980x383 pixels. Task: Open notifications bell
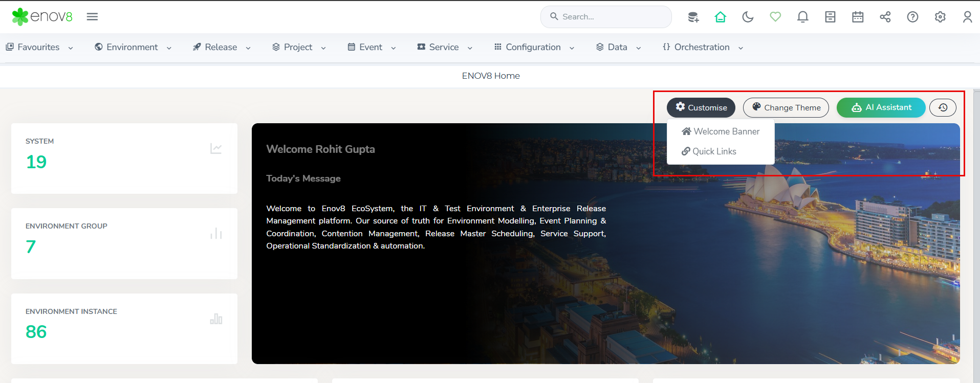point(803,17)
